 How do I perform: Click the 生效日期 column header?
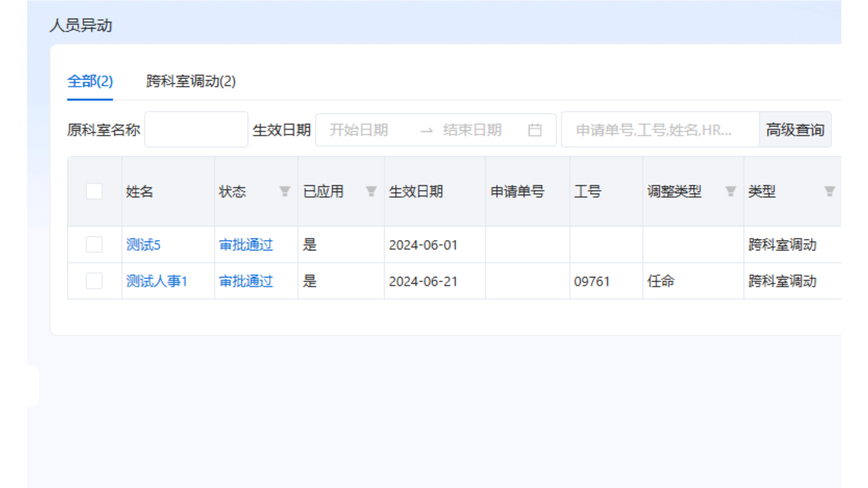coord(416,192)
